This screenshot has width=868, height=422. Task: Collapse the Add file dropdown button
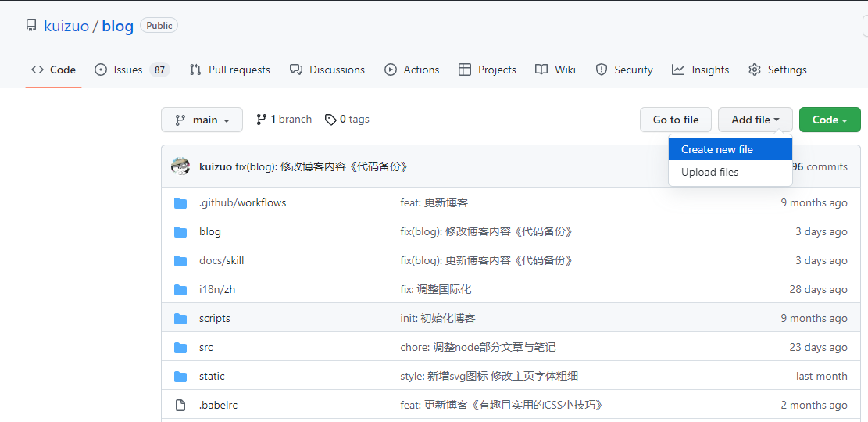755,120
